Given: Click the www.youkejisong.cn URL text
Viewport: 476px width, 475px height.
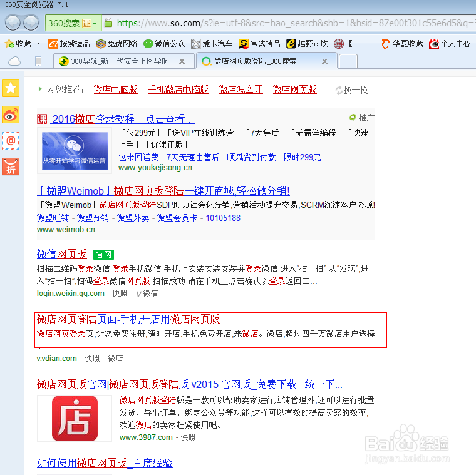Looking at the screenshot, I should [155, 168].
